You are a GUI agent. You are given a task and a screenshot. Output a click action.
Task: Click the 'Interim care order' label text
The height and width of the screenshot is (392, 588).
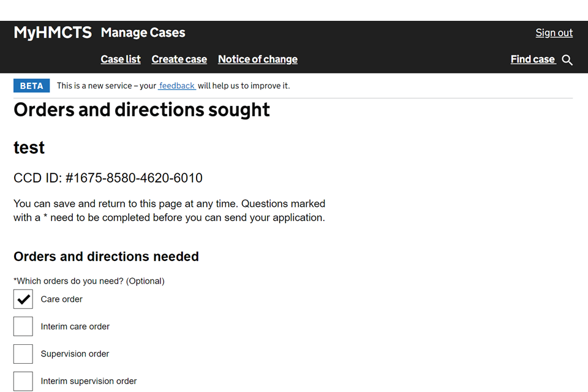pos(75,326)
